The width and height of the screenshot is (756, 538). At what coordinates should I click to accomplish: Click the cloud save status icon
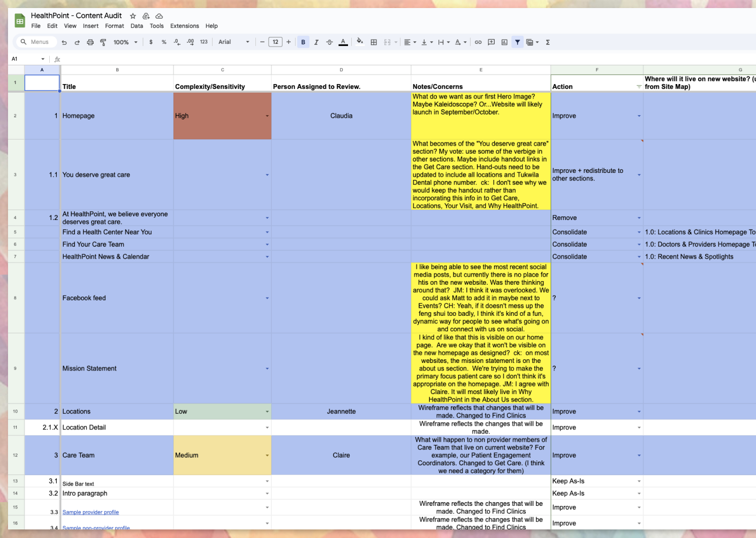pyautogui.click(x=159, y=16)
